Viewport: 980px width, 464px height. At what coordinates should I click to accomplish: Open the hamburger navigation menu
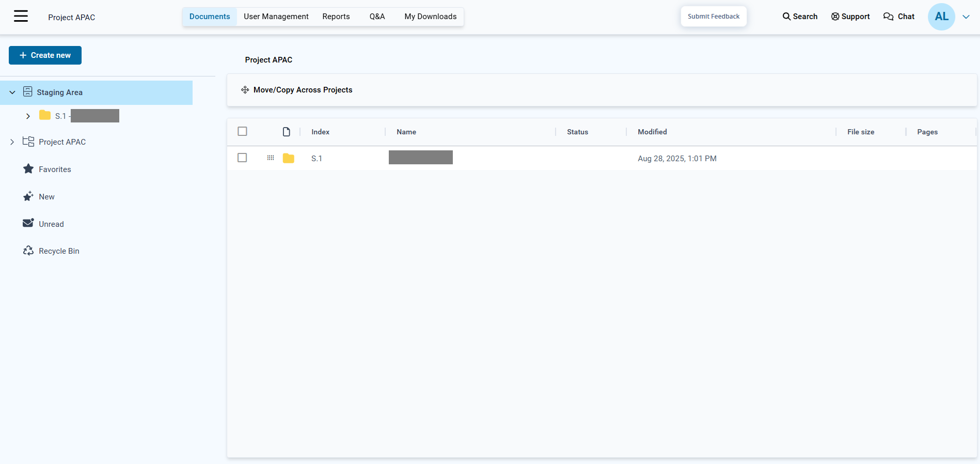pos(21,17)
